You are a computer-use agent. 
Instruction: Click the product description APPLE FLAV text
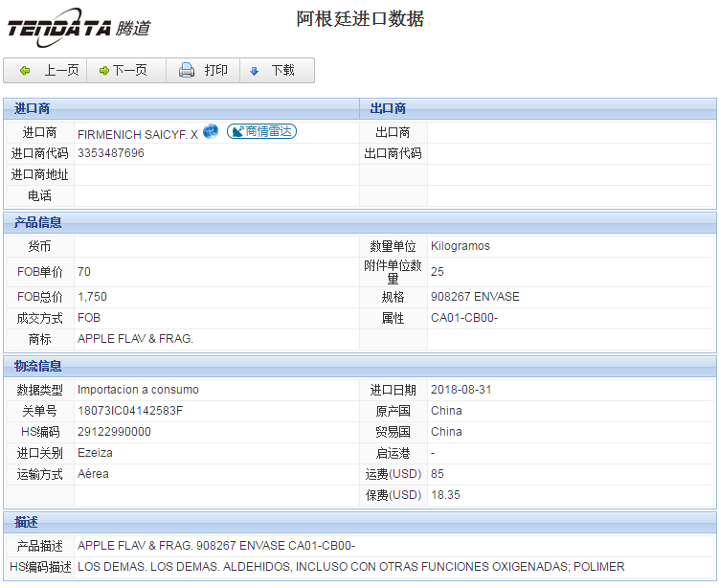tap(215, 546)
